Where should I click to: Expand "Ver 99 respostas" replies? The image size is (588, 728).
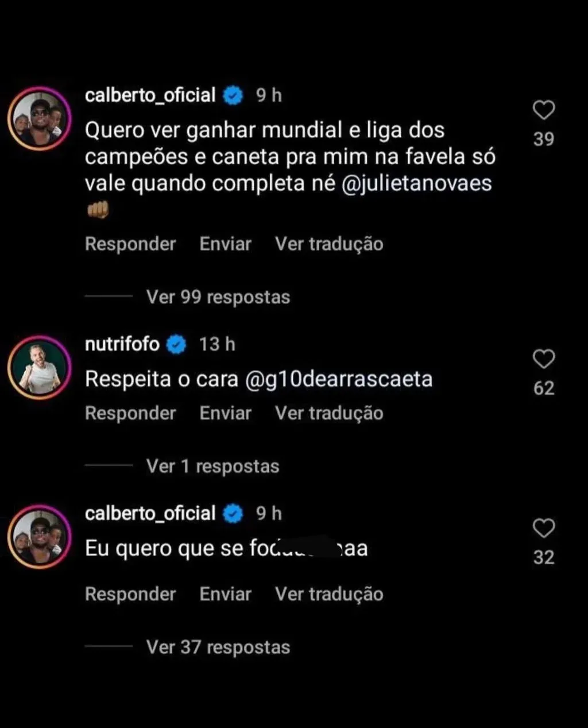click(218, 297)
